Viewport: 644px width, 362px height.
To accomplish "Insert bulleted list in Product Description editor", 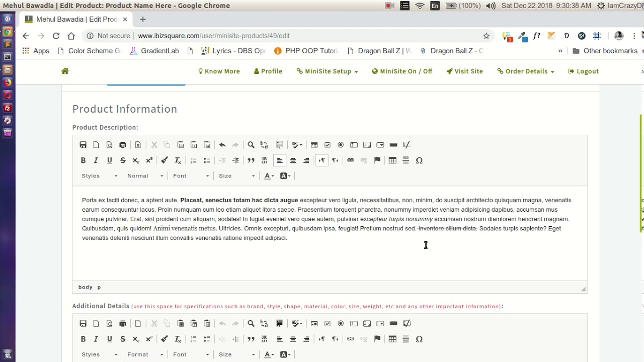I will tap(207, 160).
